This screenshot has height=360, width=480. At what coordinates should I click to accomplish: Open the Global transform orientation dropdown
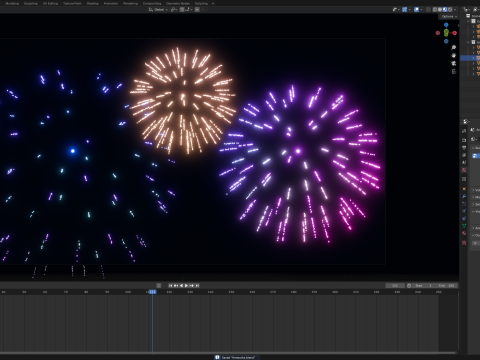(x=158, y=10)
